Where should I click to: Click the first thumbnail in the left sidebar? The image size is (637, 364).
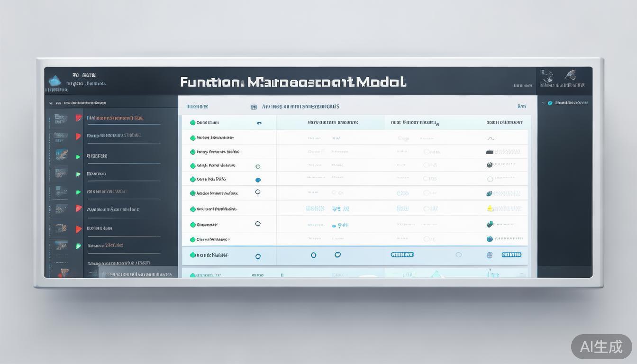tap(60, 118)
